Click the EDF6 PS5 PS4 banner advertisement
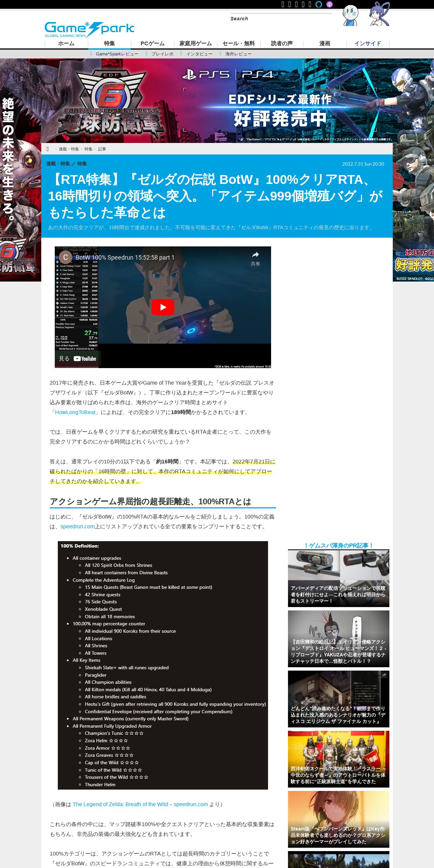 (x=217, y=101)
